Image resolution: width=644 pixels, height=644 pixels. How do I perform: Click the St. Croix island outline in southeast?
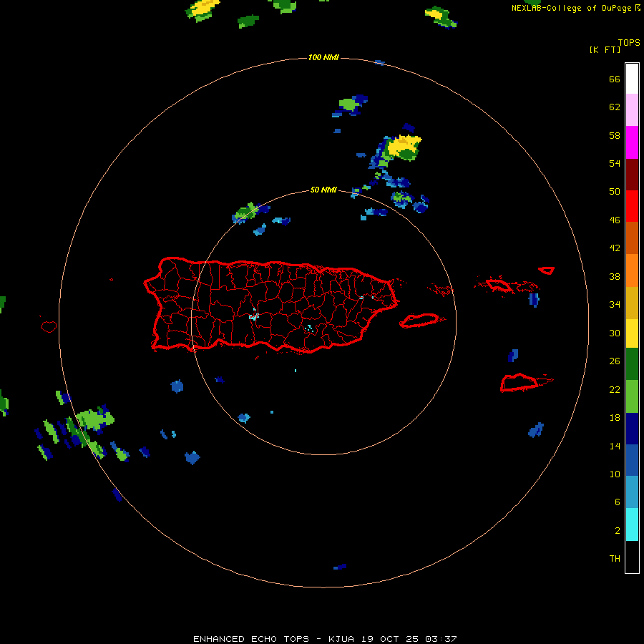(x=526, y=382)
